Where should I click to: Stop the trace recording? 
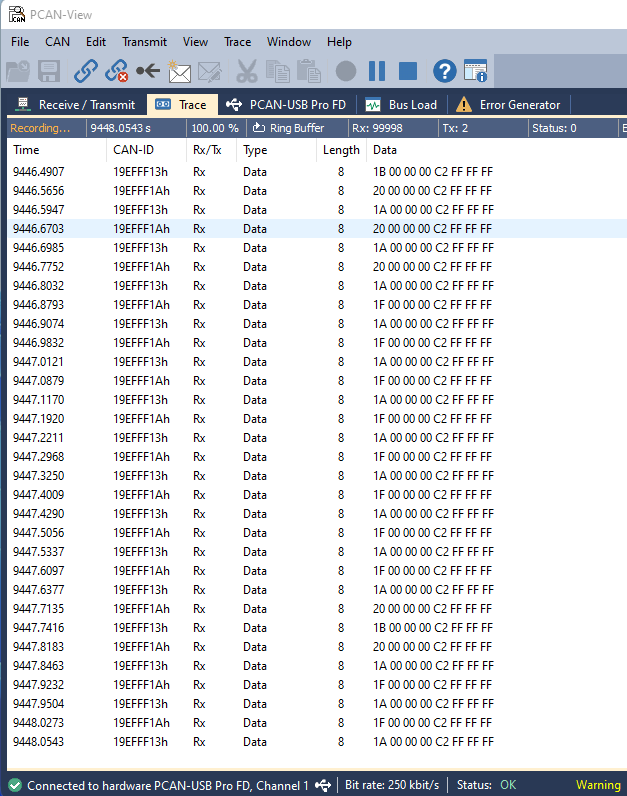click(x=408, y=71)
